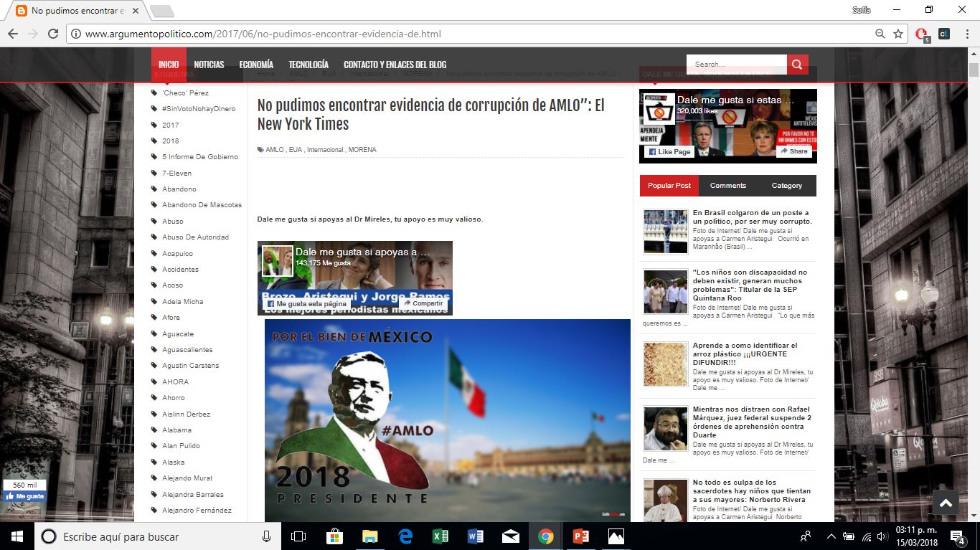Show hidden system tray icons

[831, 536]
